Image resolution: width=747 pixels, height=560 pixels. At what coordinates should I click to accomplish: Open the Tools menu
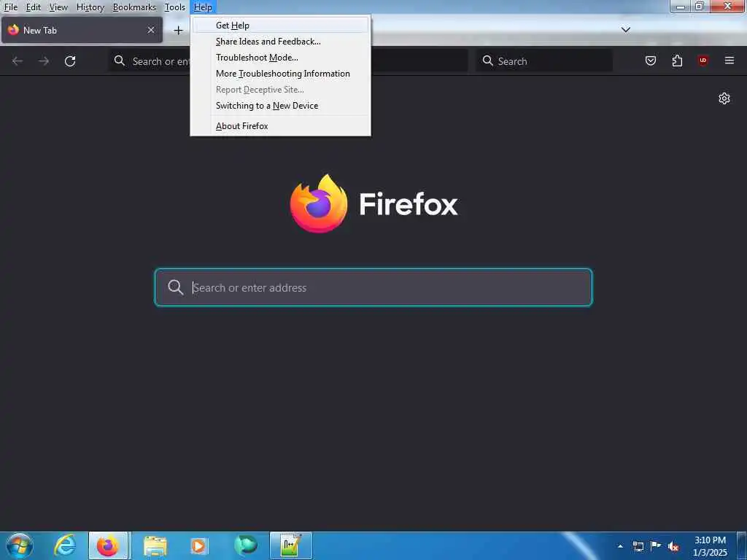[175, 7]
